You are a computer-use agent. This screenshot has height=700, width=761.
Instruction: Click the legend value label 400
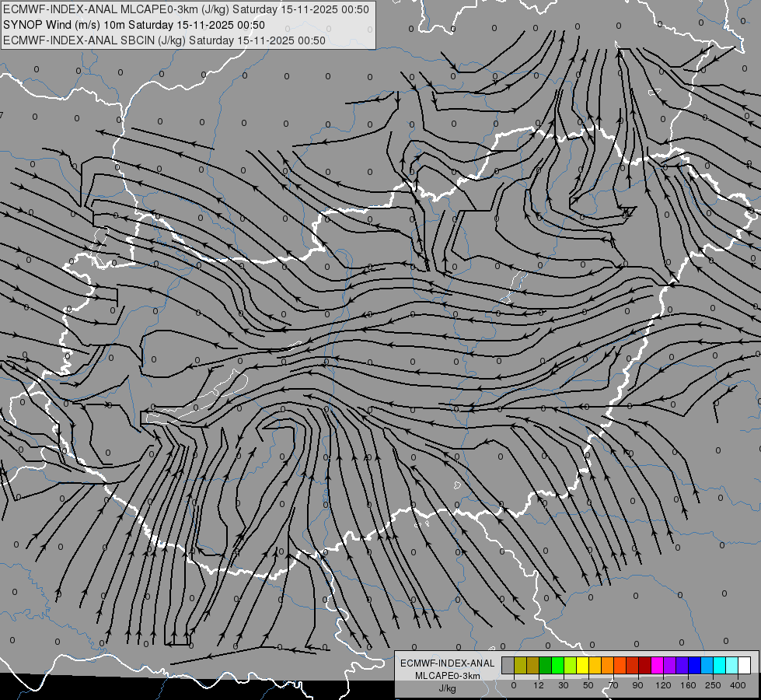[x=738, y=685]
